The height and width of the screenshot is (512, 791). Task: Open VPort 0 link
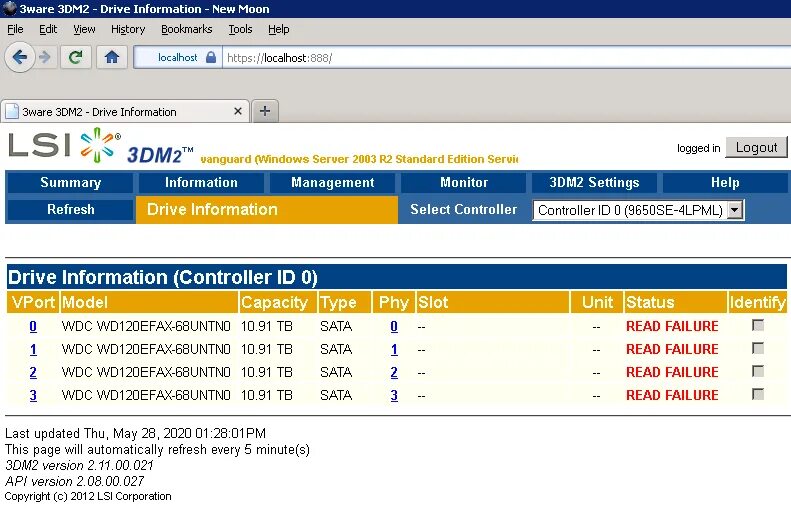tap(33, 326)
